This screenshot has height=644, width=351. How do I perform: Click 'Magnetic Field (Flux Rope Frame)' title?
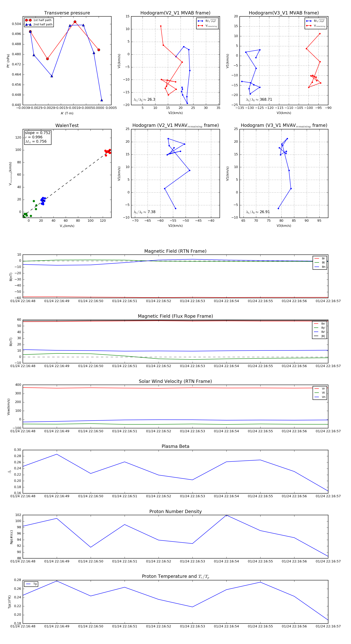coord(175,316)
